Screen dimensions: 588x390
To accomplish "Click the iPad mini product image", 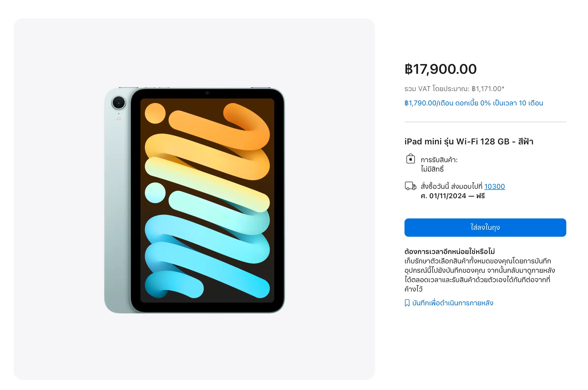I will 194,200.
